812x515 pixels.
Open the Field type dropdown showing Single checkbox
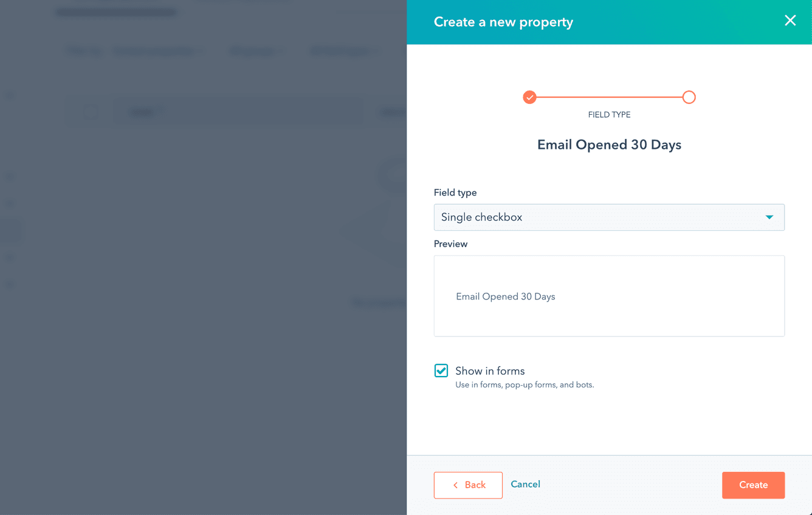point(609,217)
